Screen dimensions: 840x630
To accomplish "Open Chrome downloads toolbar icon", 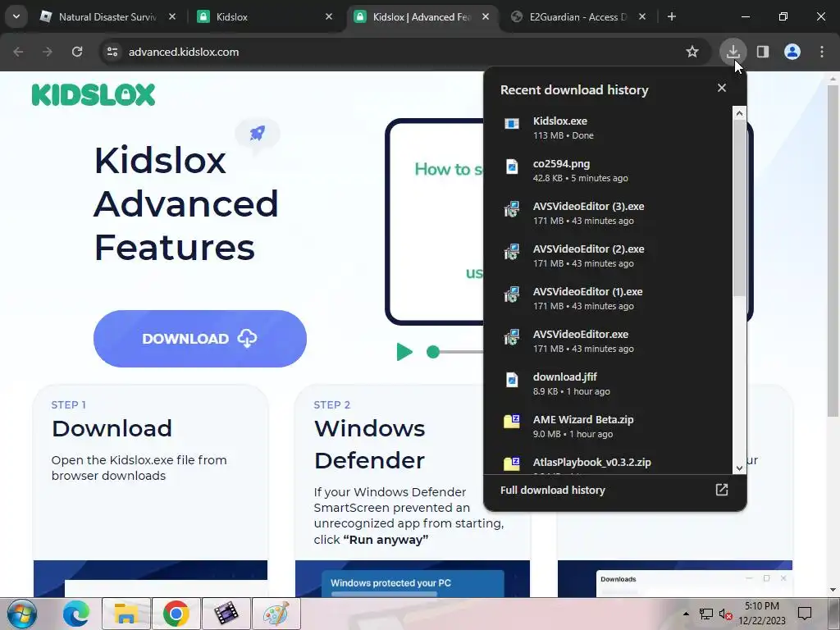I will point(733,52).
